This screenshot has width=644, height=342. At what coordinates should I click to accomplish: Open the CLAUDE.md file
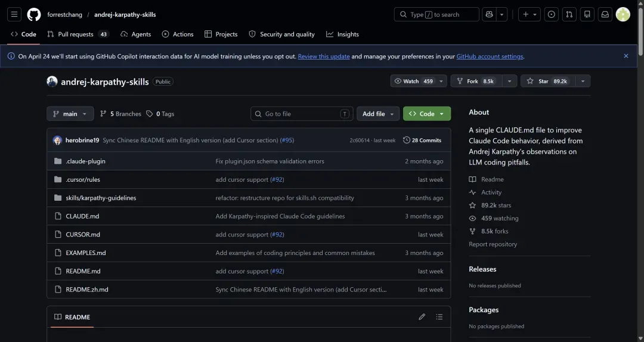click(x=82, y=216)
